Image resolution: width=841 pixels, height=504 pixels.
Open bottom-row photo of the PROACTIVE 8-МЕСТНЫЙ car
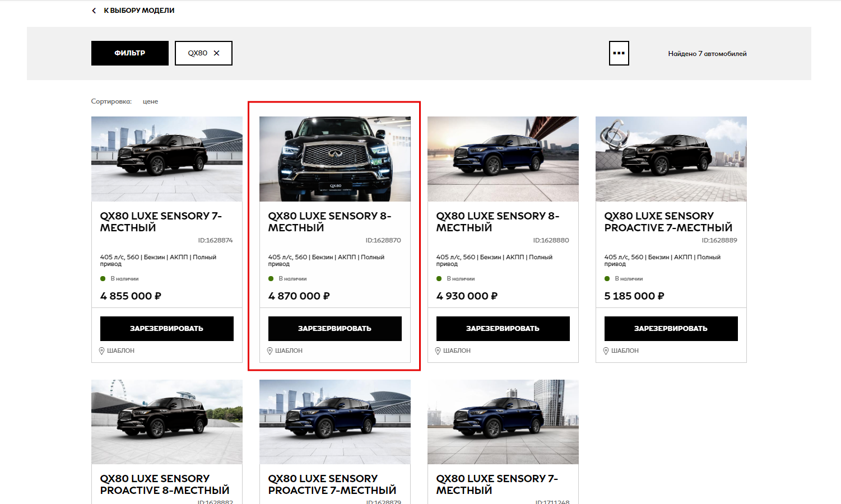167,422
